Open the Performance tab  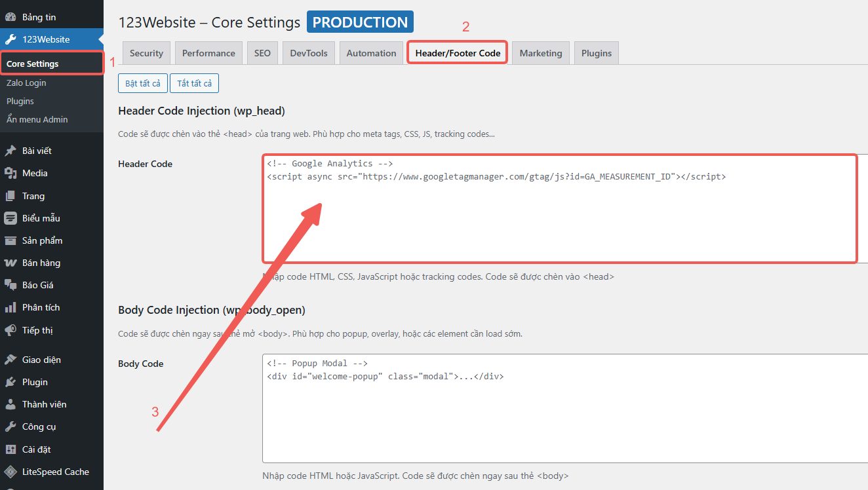tap(208, 53)
